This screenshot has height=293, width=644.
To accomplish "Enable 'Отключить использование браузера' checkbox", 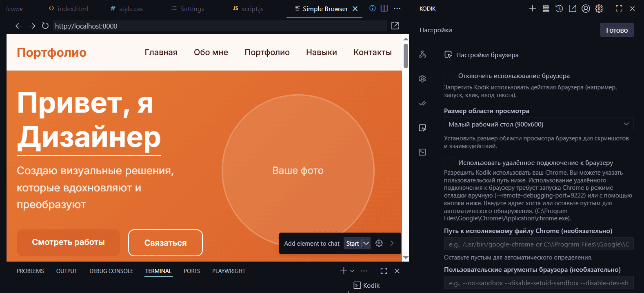I will [x=449, y=75].
